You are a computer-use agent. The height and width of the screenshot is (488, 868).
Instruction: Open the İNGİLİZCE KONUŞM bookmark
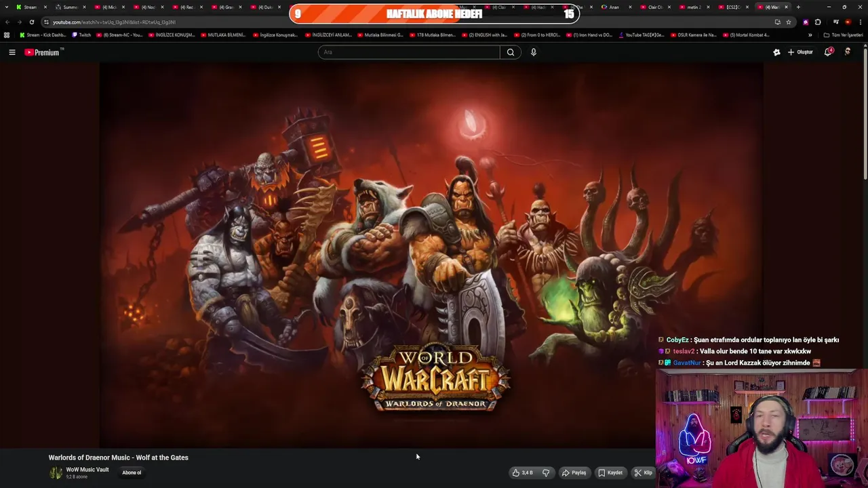pyautogui.click(x=172, y=35)
